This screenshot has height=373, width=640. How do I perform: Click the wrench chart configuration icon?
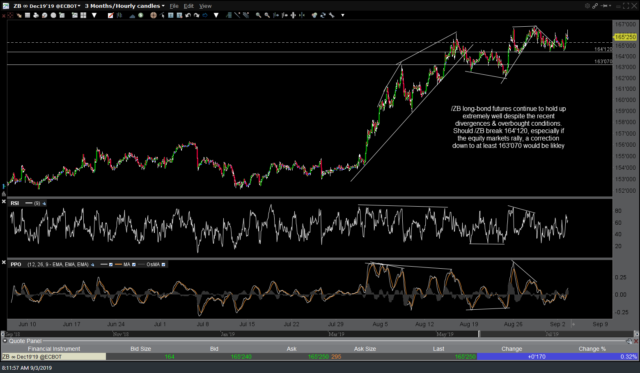pos(331,15)
